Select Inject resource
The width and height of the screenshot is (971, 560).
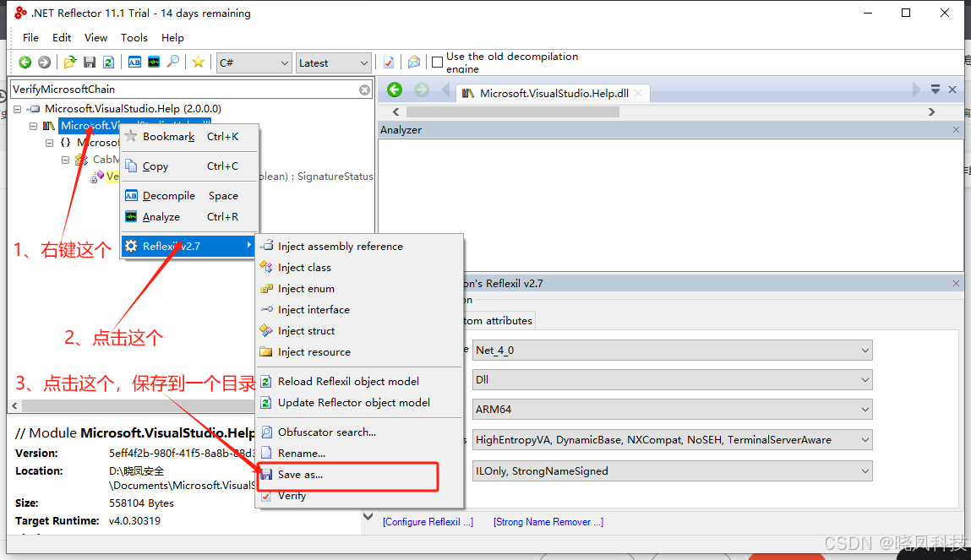pyautogui.click(x=359, y=351)
